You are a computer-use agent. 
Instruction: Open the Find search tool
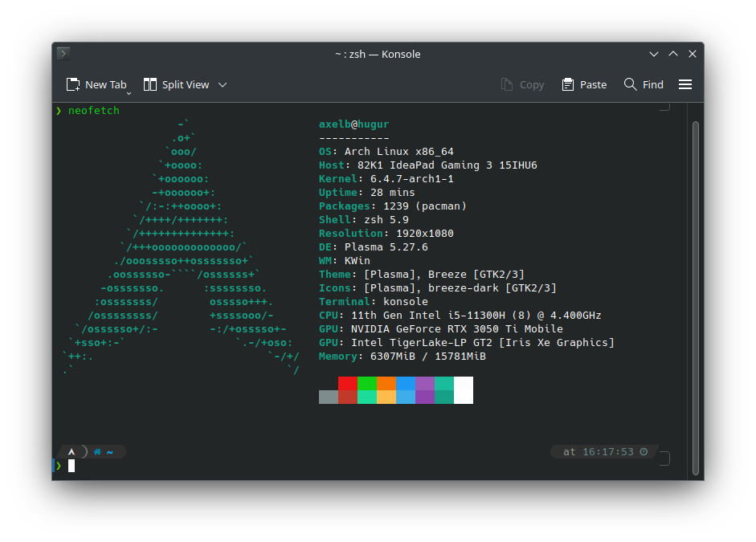[644, 85]
